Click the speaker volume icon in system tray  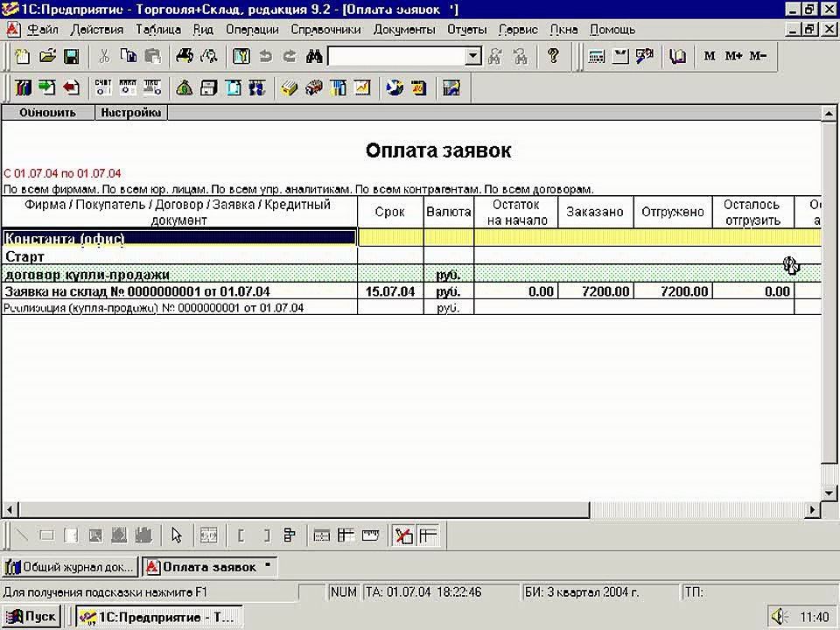[778, 617]
